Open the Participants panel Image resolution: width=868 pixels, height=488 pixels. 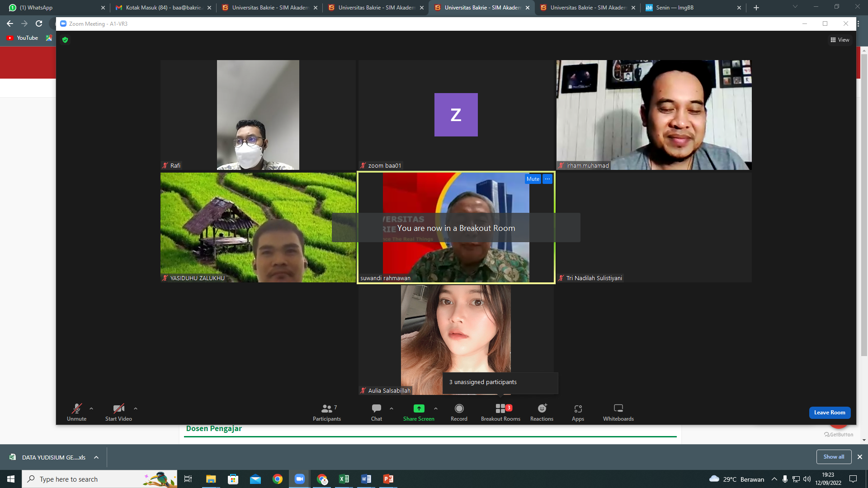click(327, 412)
